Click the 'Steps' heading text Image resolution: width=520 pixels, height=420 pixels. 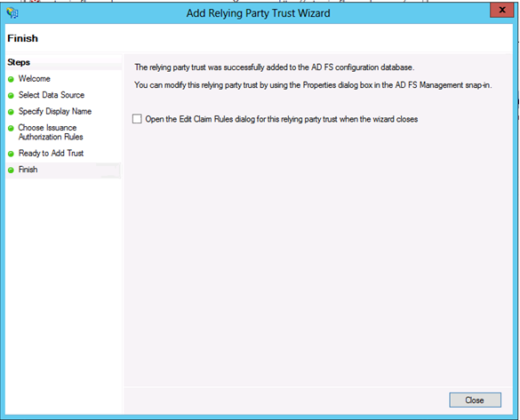coord(19,62)
